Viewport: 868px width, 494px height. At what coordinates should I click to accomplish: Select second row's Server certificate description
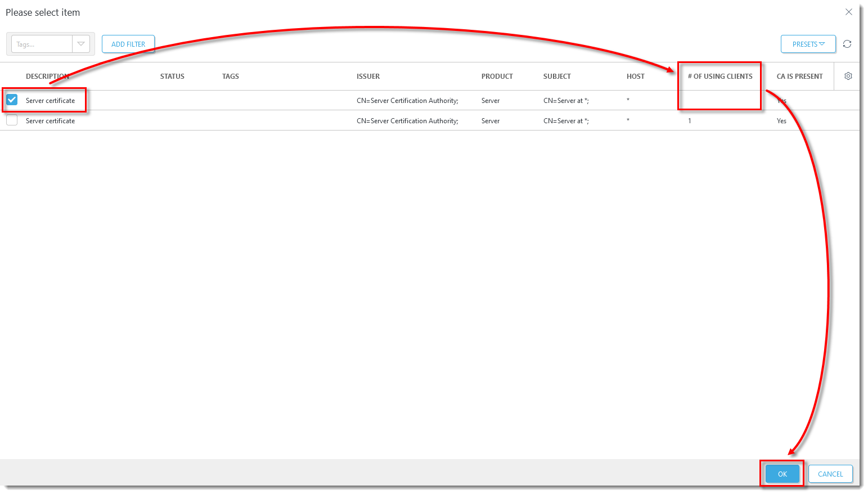[x=50, y=121]
